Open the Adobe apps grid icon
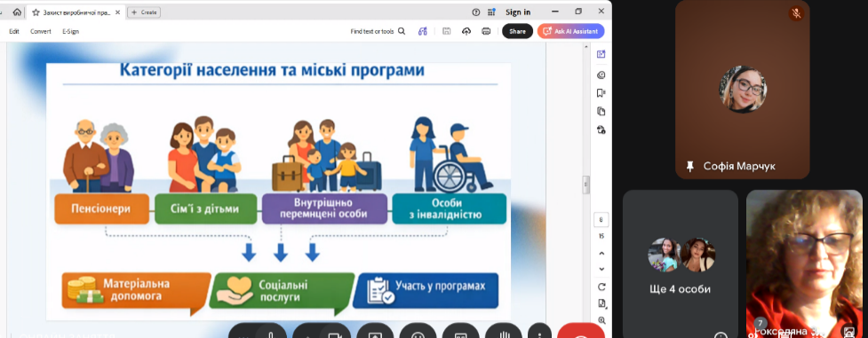Viewport: 868px width, 338px height. tap(491, 12)
